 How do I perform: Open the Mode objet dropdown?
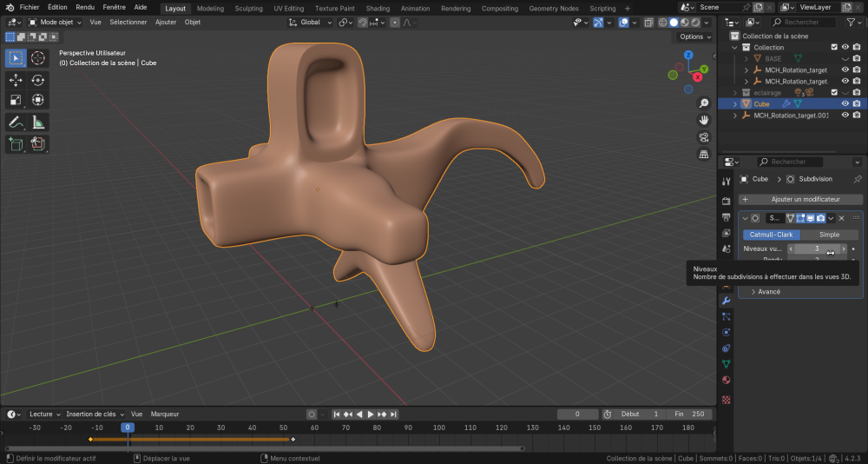55,22
